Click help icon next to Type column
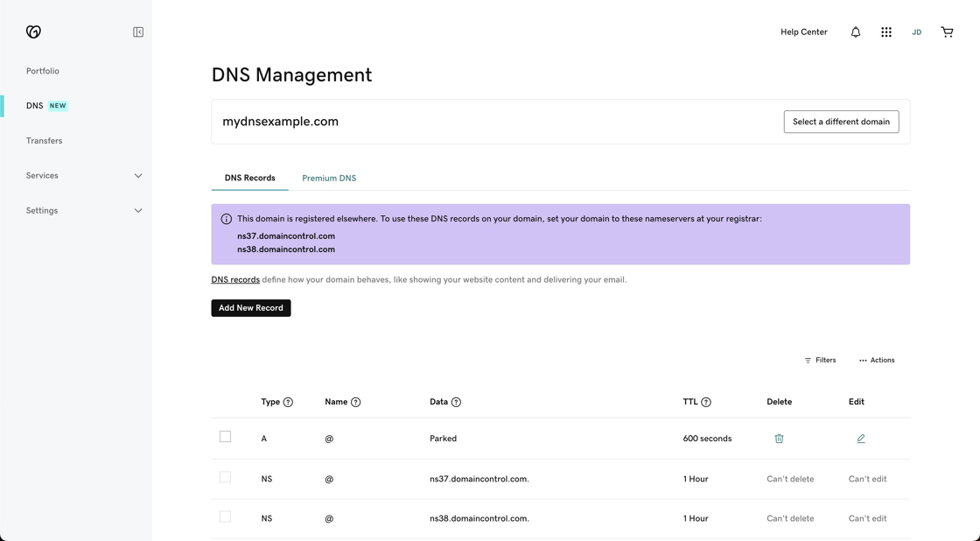This screenshot has width=980, height=541. pyautogui.click(x=288, y=402)
